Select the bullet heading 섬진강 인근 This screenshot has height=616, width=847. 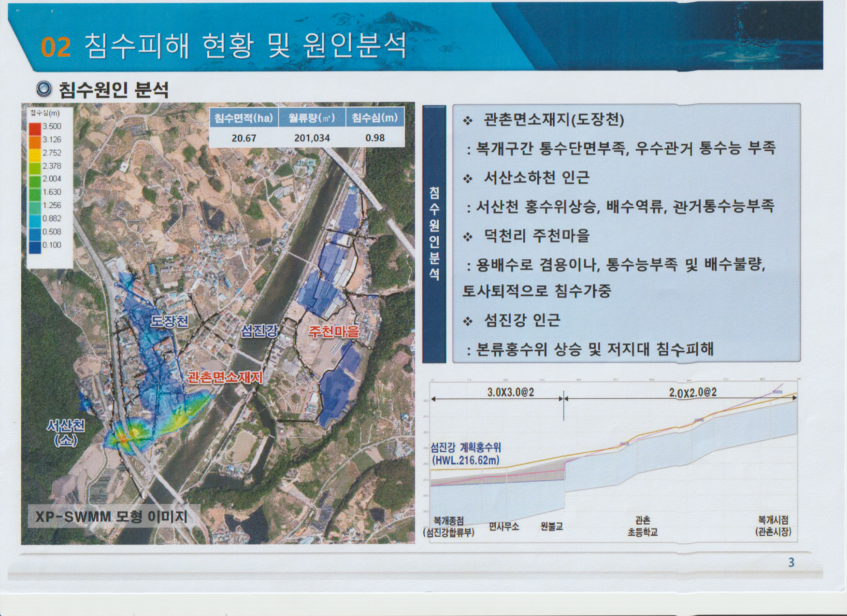tap(522, 320)
